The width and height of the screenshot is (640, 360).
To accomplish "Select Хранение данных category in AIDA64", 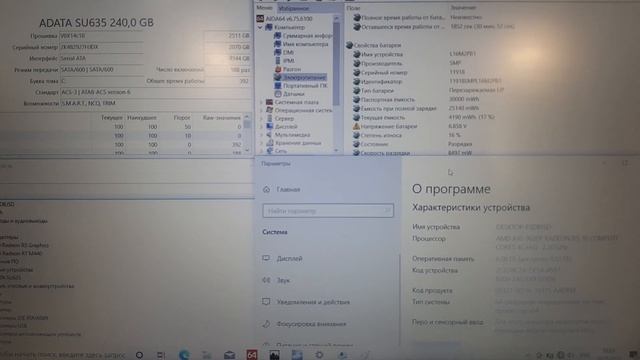I will point(298,143).
